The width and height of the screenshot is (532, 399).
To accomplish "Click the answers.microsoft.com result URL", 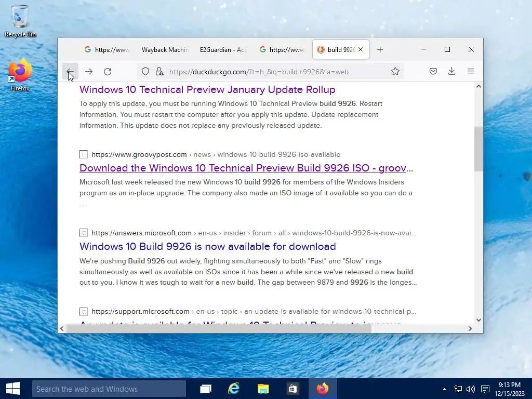I will [254, 233].
